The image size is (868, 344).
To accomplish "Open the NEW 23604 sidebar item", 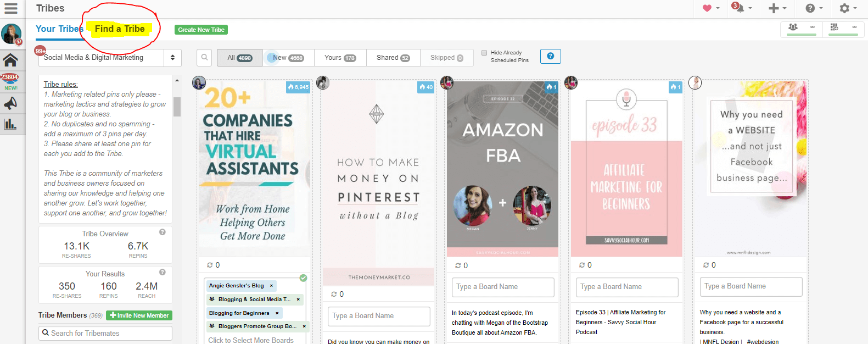I will pos(10,82).
